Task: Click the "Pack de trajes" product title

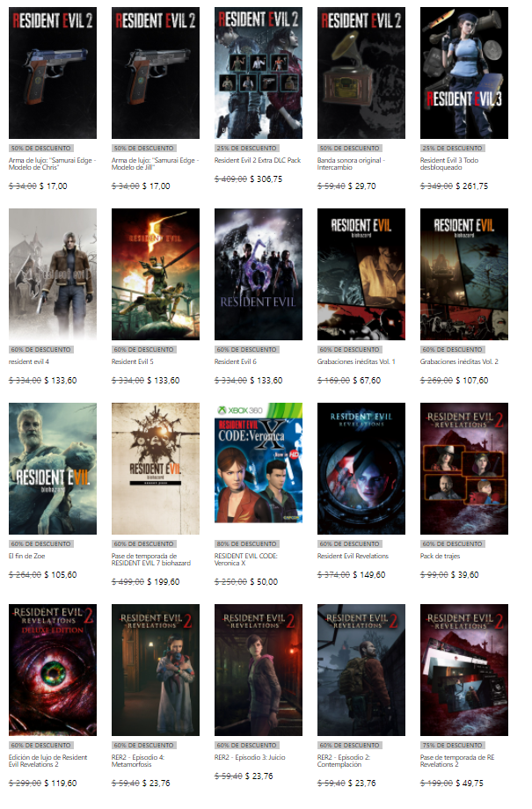Action: 441,556
